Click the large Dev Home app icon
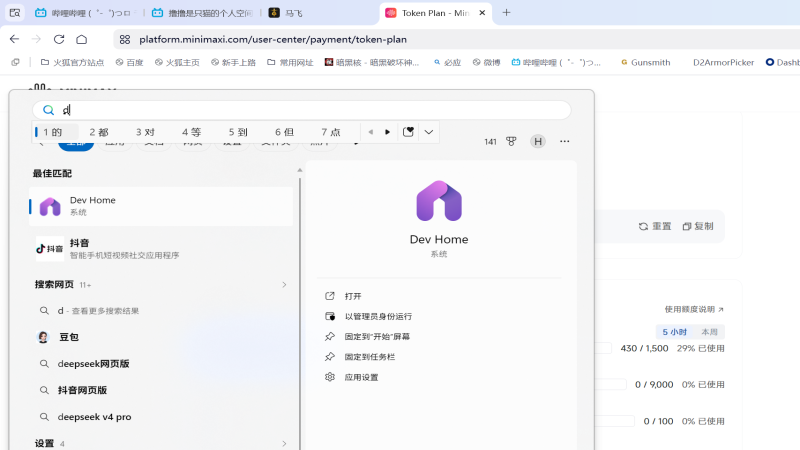Screen dimensions: 800x450 click(439, 201)
